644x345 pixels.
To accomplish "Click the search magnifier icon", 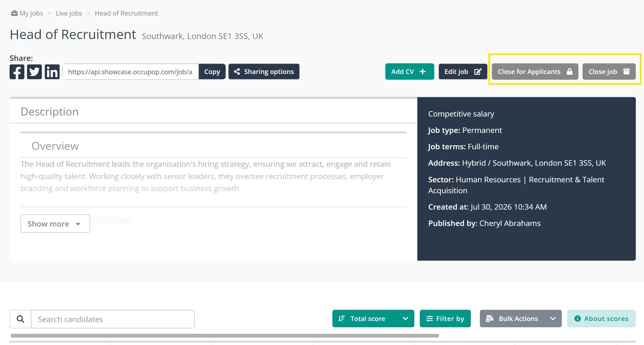I will pos(20,319).
